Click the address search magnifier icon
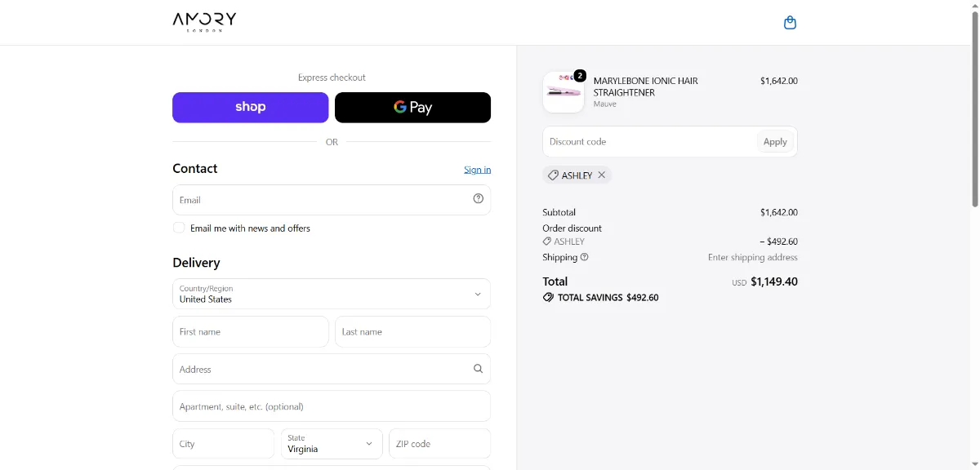 [479, 369]
